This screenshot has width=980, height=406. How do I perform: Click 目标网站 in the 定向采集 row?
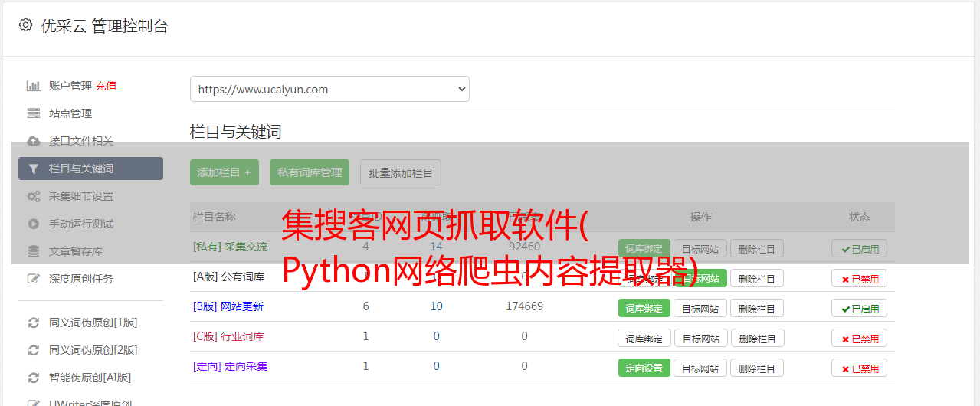pos(700,368)
